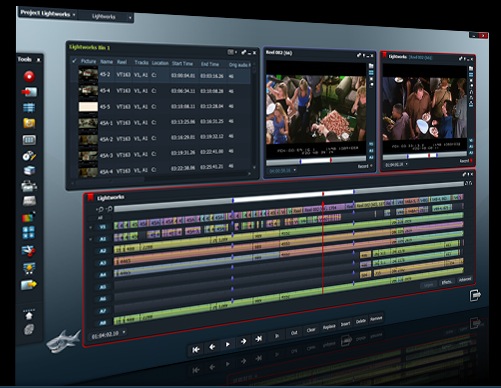Open the yellow search folder tool

(x=29, y=123)
